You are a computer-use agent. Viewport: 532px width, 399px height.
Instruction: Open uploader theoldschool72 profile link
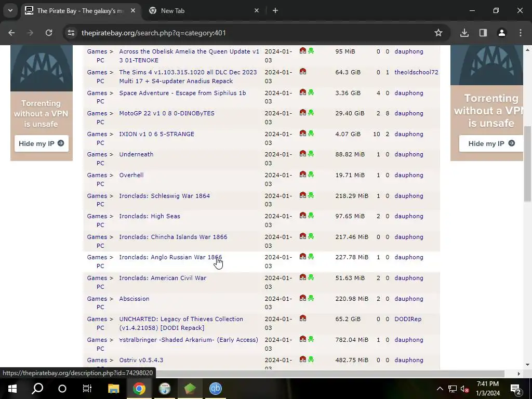416,72
